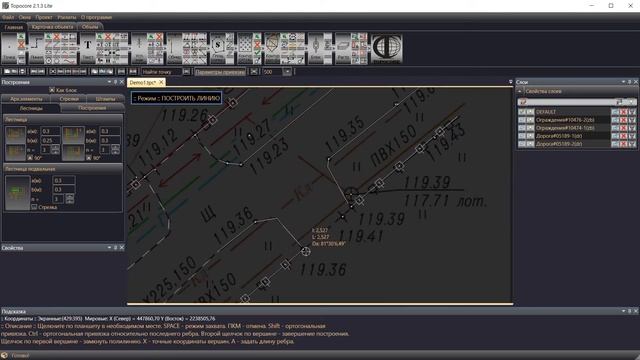This screenshot has height=360, width=640.
Task: Open the Проект menu
Action: 44,18
